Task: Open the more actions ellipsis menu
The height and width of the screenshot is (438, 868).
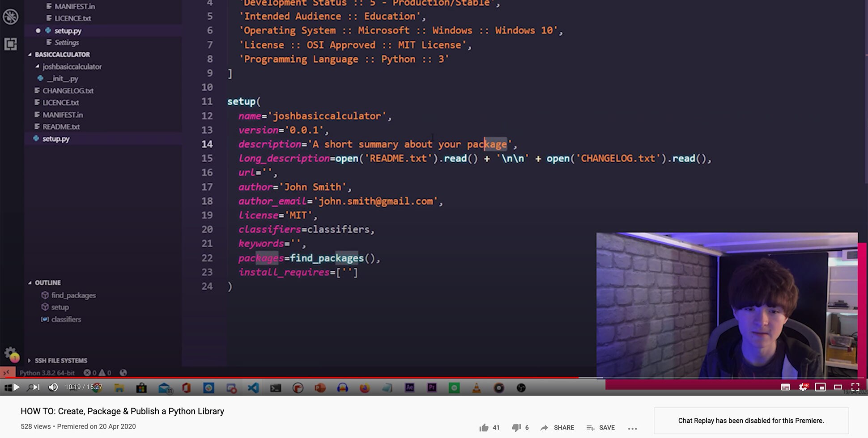Action: click(632, 428)
